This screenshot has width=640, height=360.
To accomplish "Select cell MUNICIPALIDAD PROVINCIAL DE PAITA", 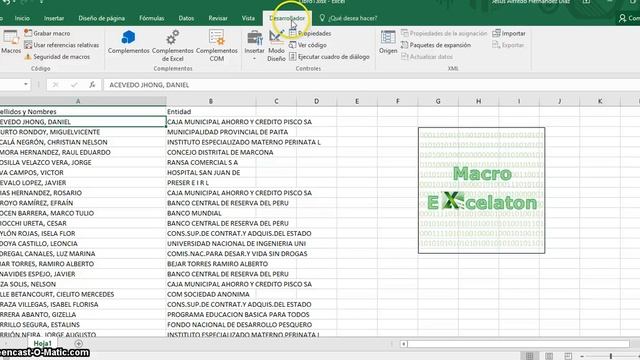I will click(211, 132).
